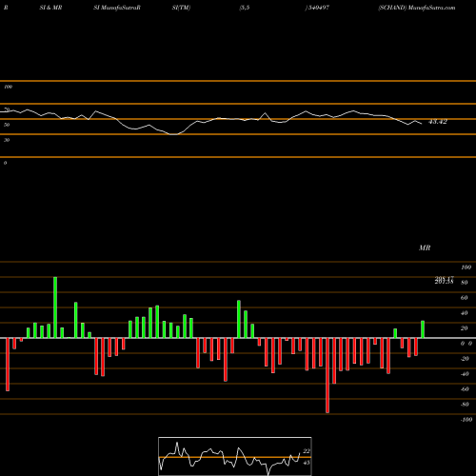Click the tallest green MR histogram bar
Viewport: 476px width, 476px height.
tap(55, 307)
